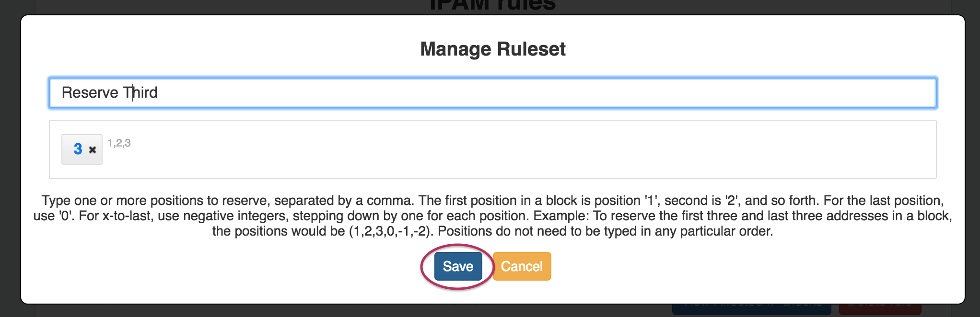Click dark backdrop right of the dialog
Viewport: 980px width, 317px height.
point(972,158)
